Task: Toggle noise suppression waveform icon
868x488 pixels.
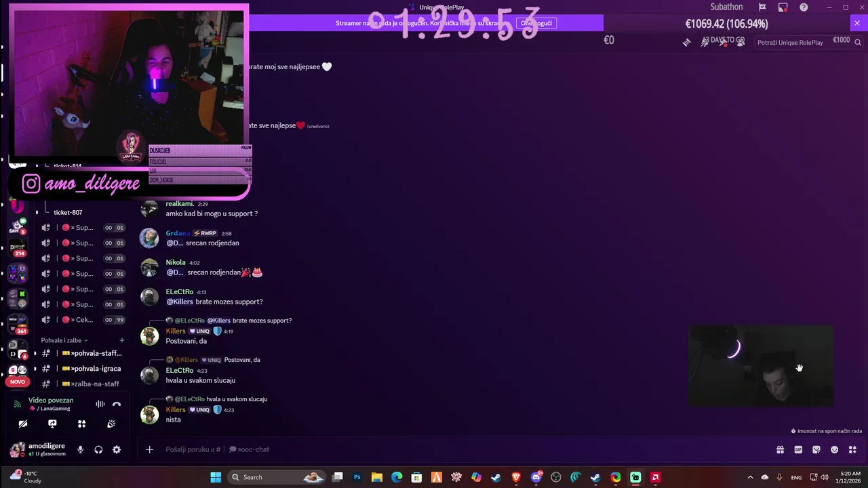Action: 100,404
